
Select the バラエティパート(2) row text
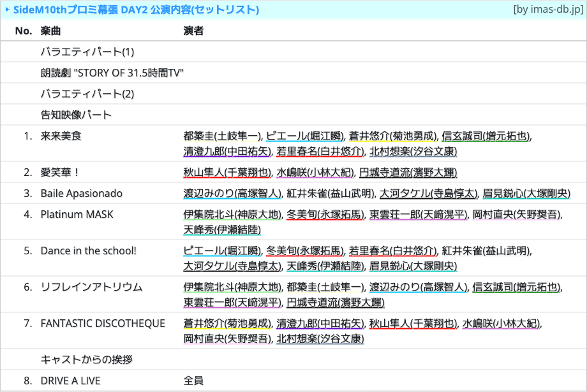pos(87,94)
